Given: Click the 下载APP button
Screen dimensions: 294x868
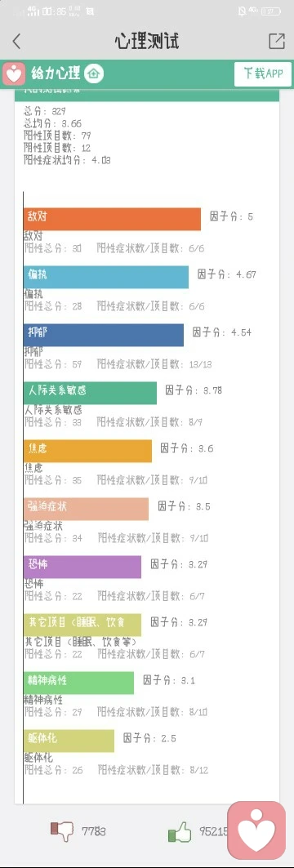Looking at the screenshot, I should tap(263, 73).
